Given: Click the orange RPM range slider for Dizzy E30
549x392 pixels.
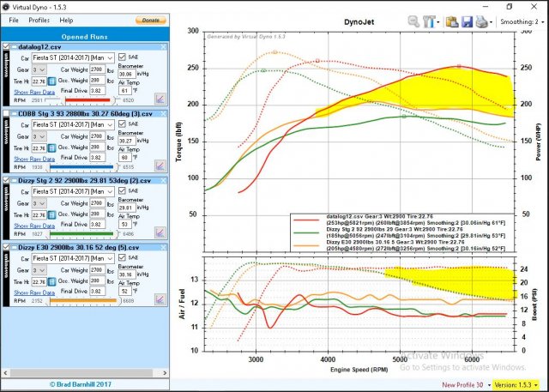Looking at the screenshot, I should (x=83, y=301).
